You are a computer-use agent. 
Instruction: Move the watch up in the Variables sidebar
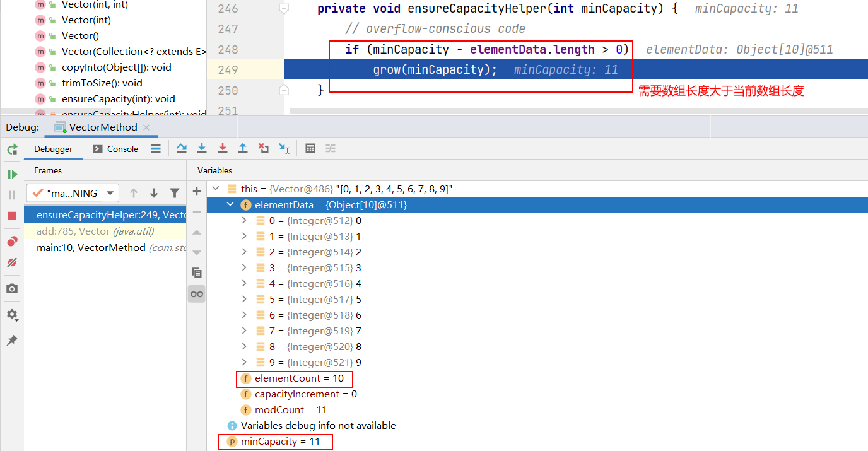(197, 232)
